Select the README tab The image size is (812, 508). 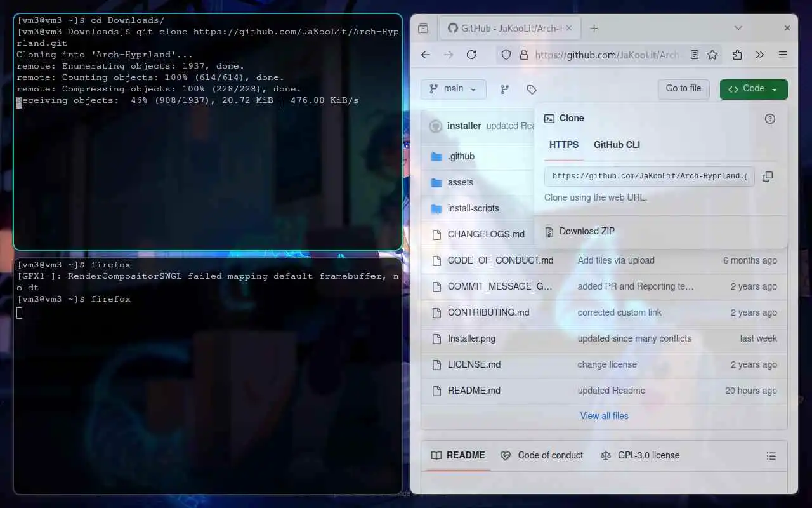[458, 455]
